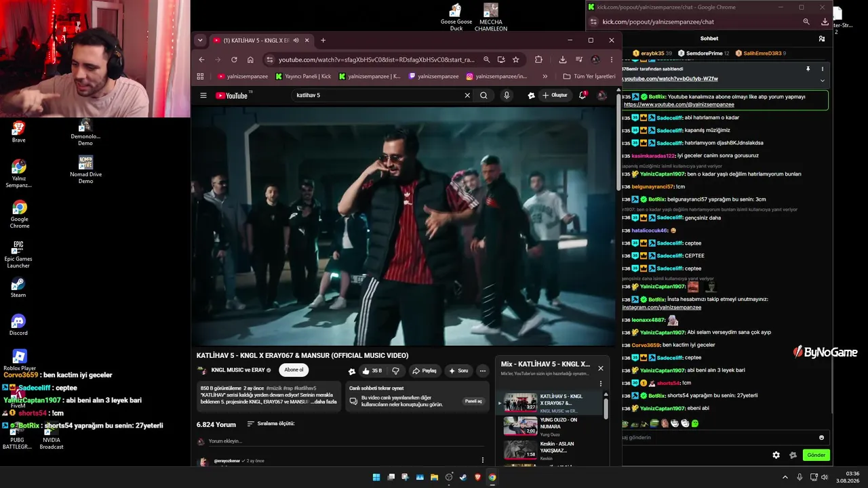Open the Mix playlist options menu
The image size is (868, 488).
coord(600,384)
